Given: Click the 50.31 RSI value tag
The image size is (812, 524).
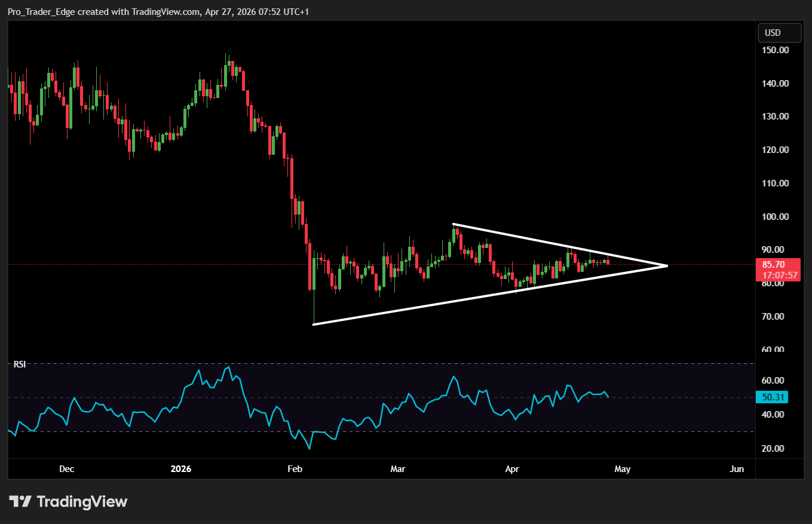Looking at the screenshot, I should (x=772, y=397).
